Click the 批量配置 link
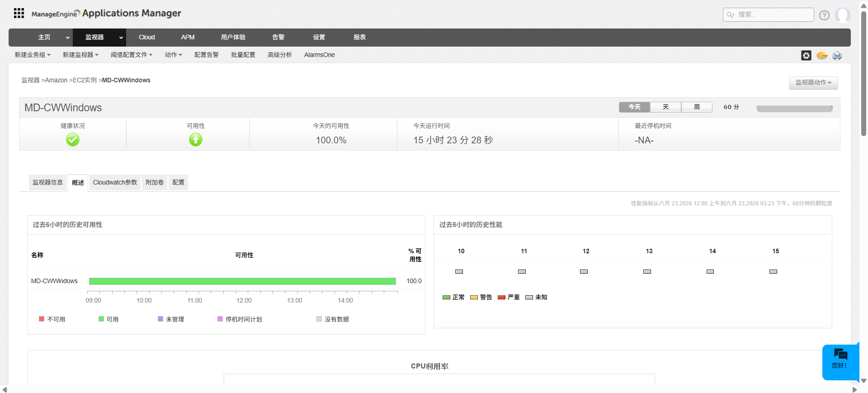 243,55
